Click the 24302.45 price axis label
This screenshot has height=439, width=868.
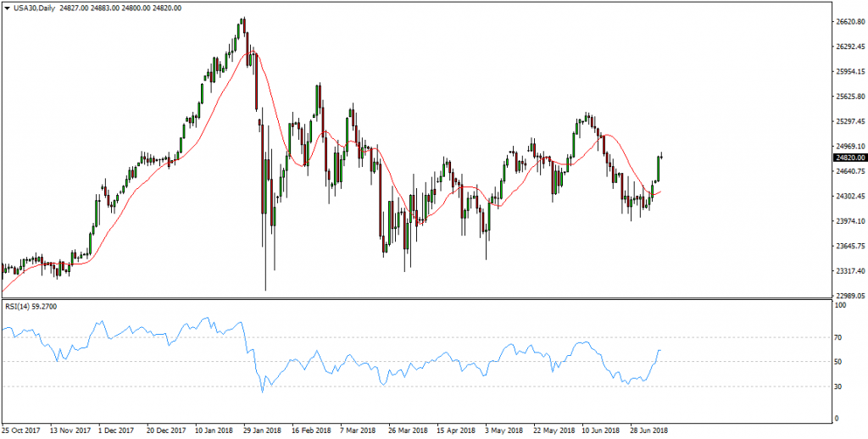point(850,197)
